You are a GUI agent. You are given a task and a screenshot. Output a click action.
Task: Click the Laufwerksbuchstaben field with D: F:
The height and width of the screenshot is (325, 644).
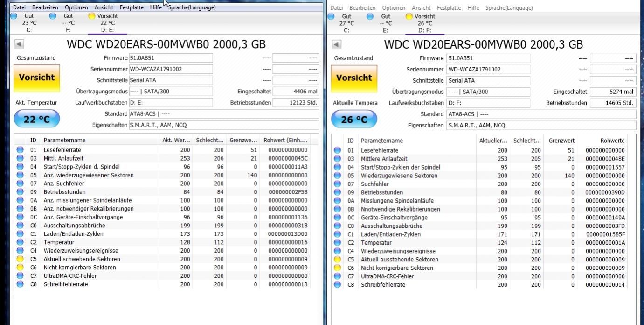[x=488, y=103]
